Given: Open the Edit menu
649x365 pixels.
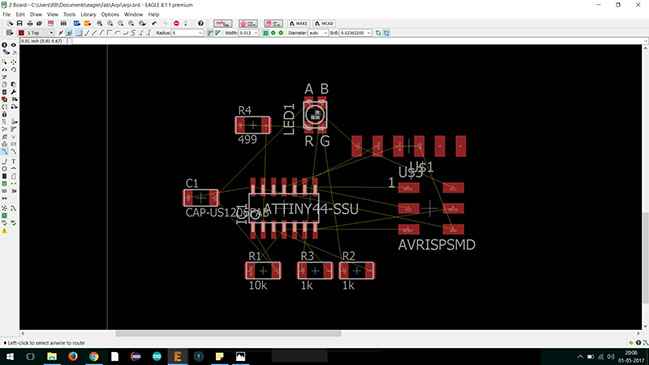Looking at the screenshot, I should tap(20, 14).
